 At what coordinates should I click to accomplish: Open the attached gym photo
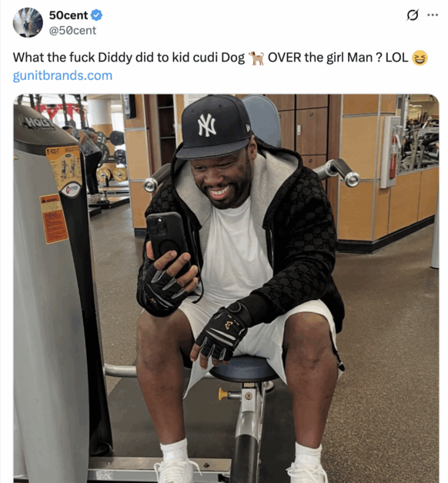[x=226, y=288]
